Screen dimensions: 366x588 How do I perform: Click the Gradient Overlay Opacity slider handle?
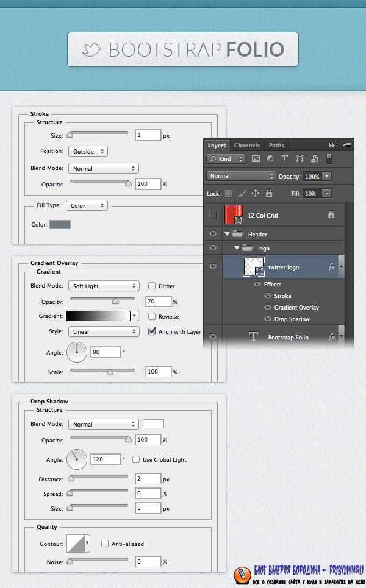coord(116,301)
